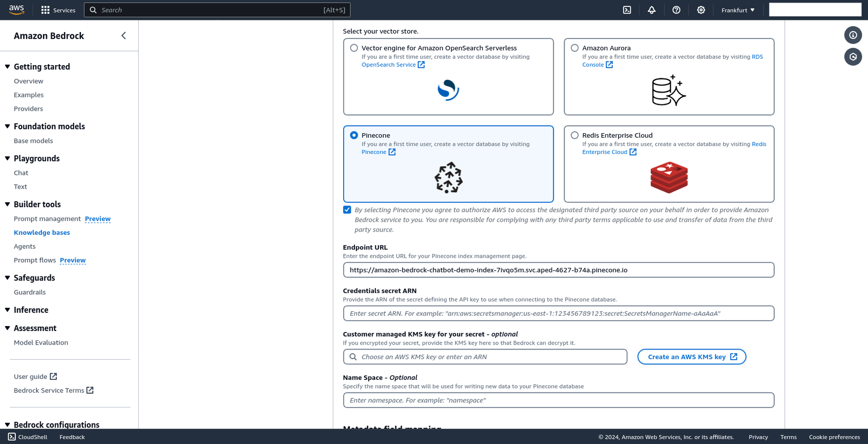View notifications bell icon
The height and width of the screenshot is (444, 868).
pos(651,10)
